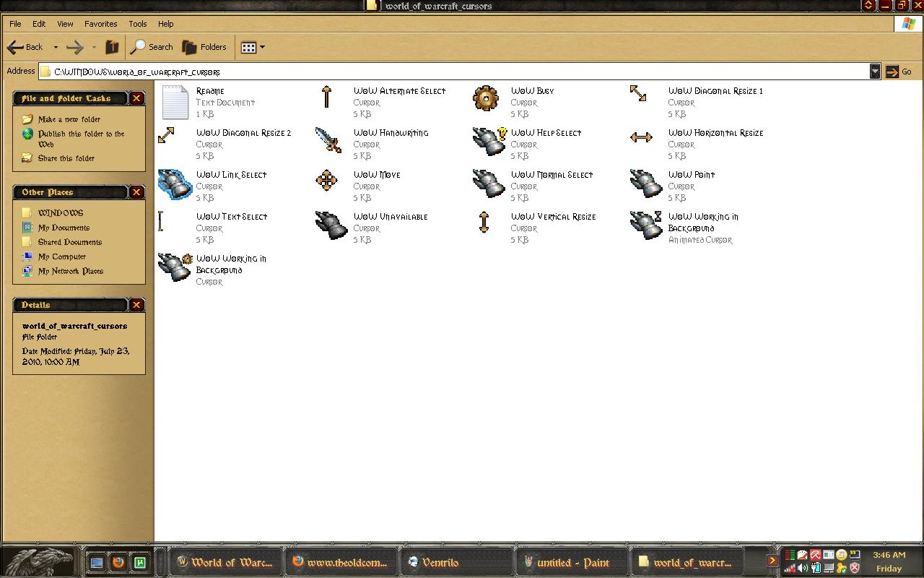Select the WoW Link Select cursor file
The height and width of the screenshot is (578, 924).
(231, 175)
